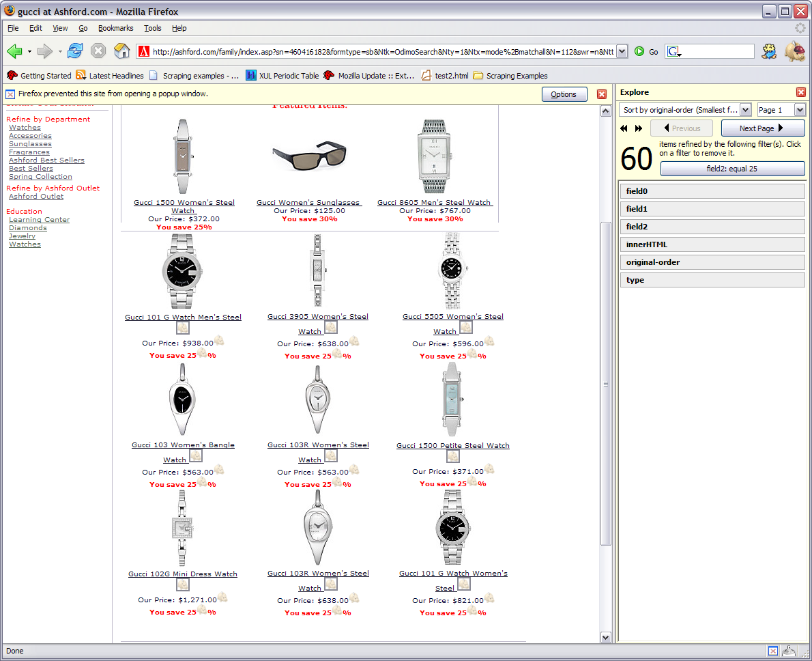Go to the Home page icon
Viewport: 812px width, 661px height.
pyautogui.click(x=121, y=51)
